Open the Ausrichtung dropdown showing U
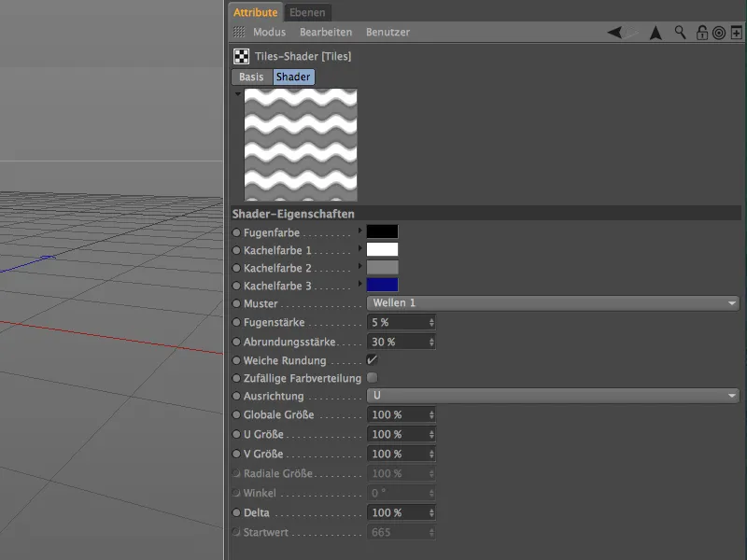Screen dimensions: 747x560 (553, 395)
